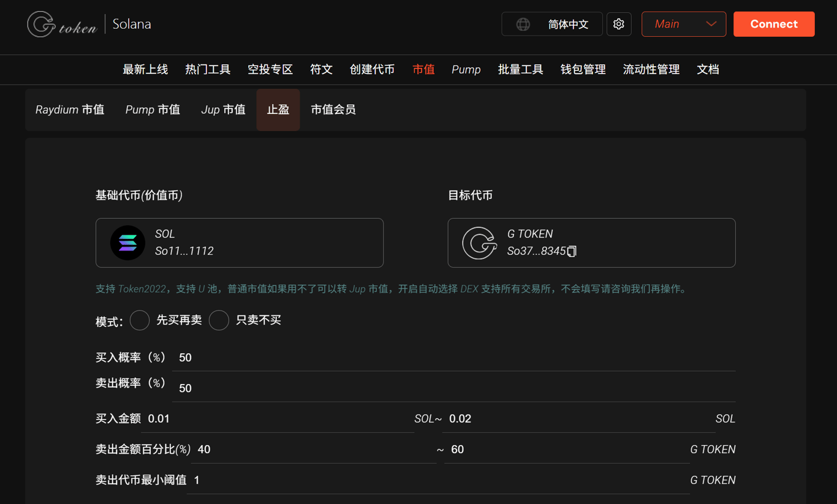This screenshot has width=837, height=504.
Task: Open the 简体中文 language selector
Action: (x=552, y=24)
